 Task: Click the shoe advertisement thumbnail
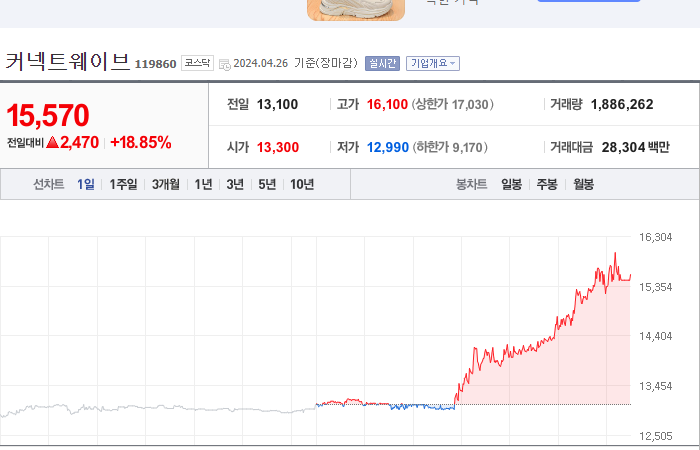tap(356, 10)
